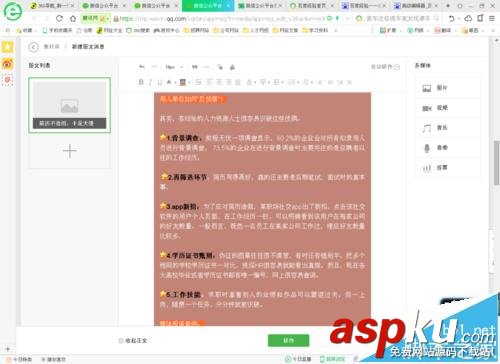Click the browser address bar URL
The image size is (500, 364).
[x=222, y=19]
